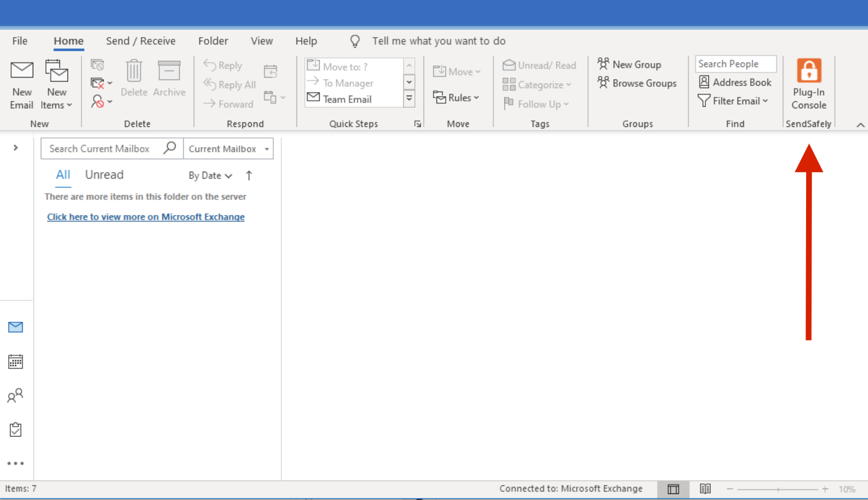Screen dimensions: 868x500
Task: Click the 10% zoom level
Action: pyautogui.click(x=847, y=489)
